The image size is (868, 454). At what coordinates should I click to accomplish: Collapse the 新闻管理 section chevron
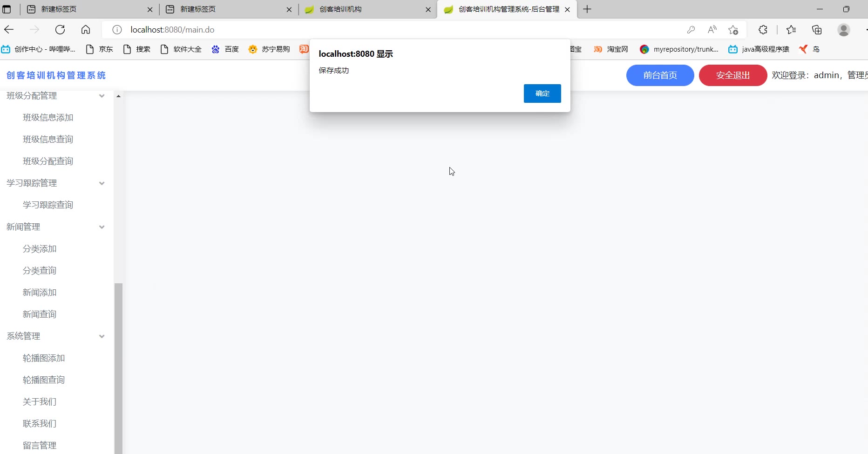(102, 227)
